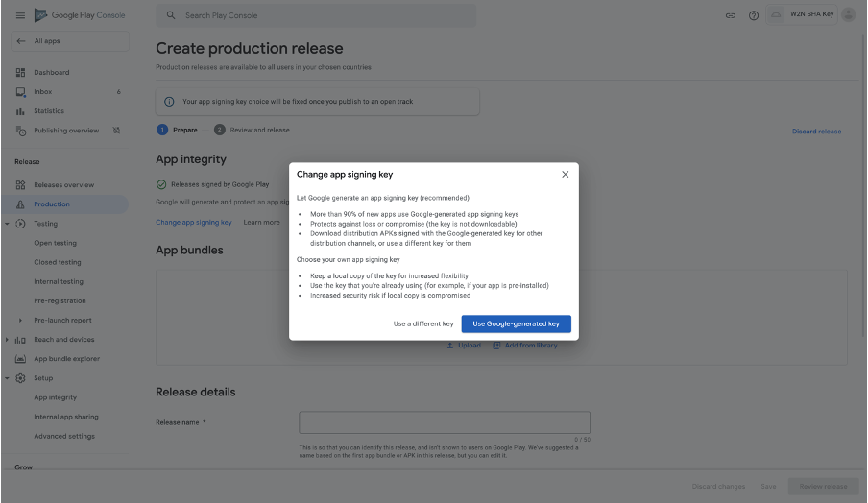This screenshot has height=503, width=868.
Task: Open the hamburger main menu
Action: pyautogui.click(x=20, y=15)
